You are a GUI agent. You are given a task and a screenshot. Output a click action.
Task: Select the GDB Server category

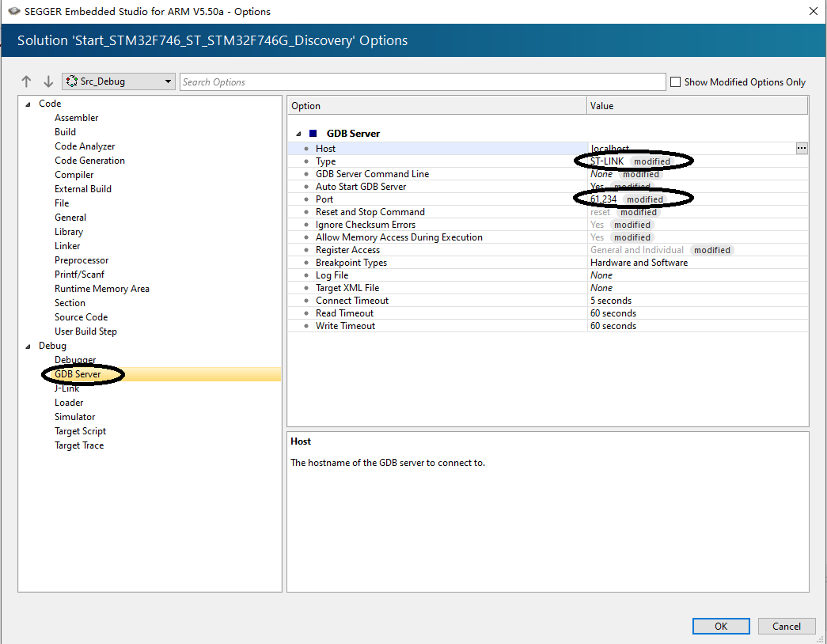(78, 374)
